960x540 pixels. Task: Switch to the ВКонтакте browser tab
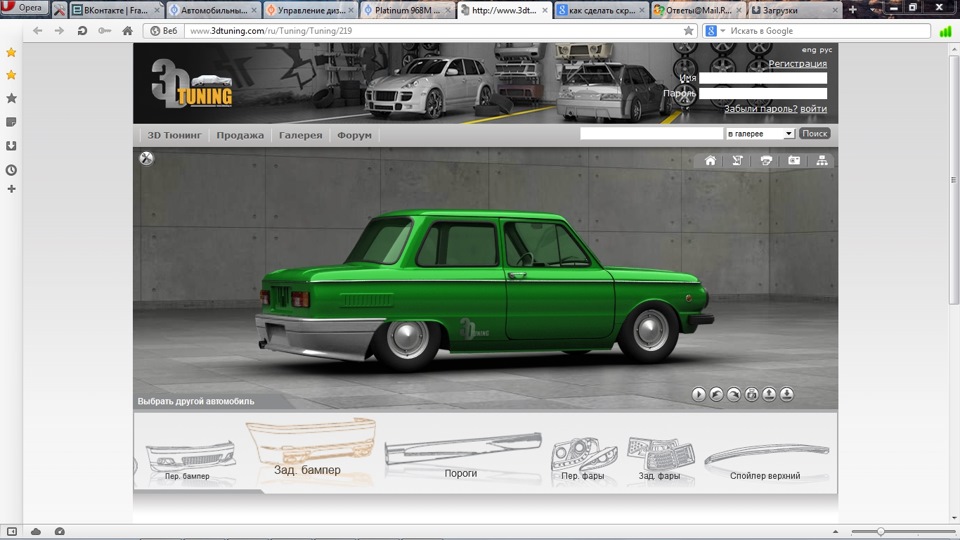112,10
